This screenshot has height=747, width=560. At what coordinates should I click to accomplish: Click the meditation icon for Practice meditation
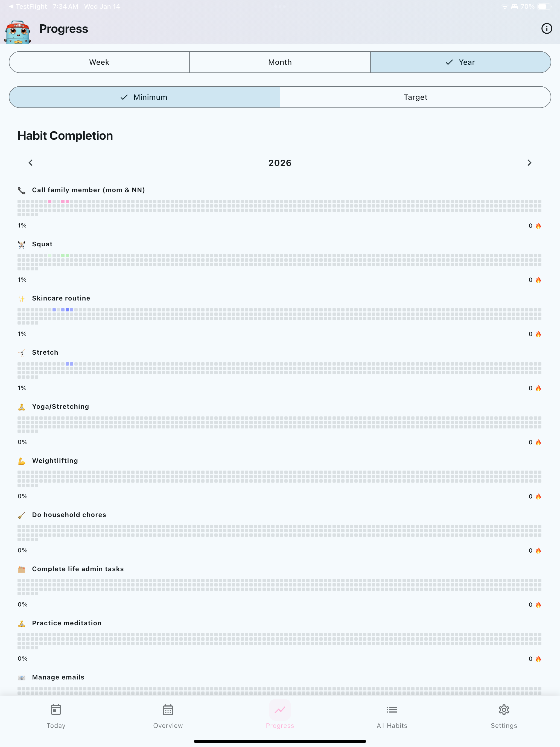22,623
